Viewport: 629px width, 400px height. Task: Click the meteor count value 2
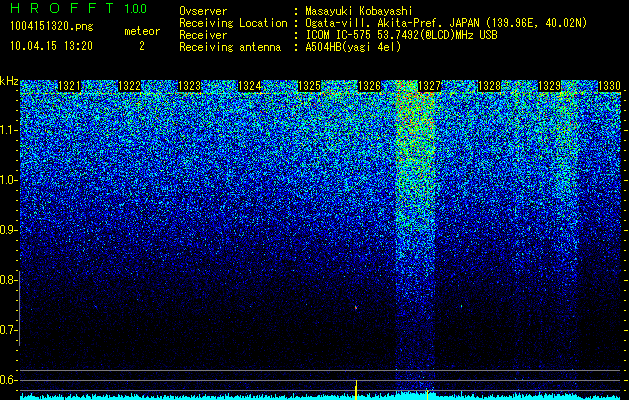point(142,46)
